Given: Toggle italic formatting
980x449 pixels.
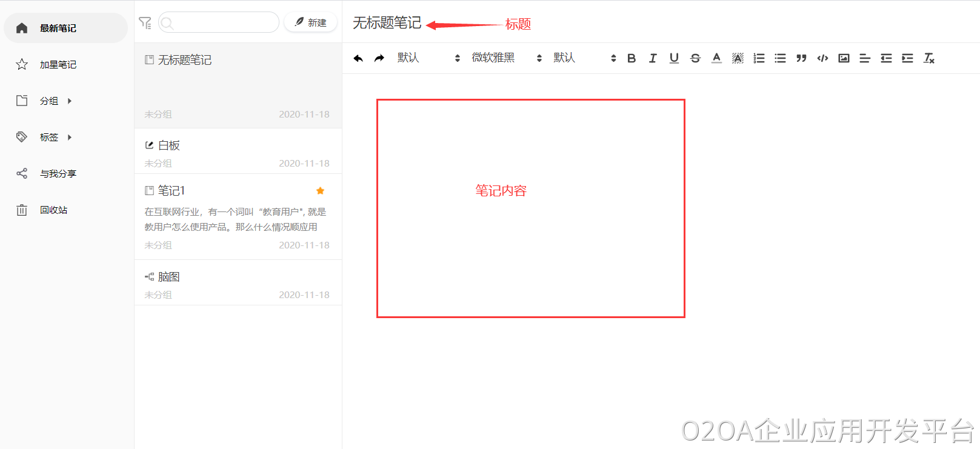Looking at the screenshot, I should [x=653, y=58].
